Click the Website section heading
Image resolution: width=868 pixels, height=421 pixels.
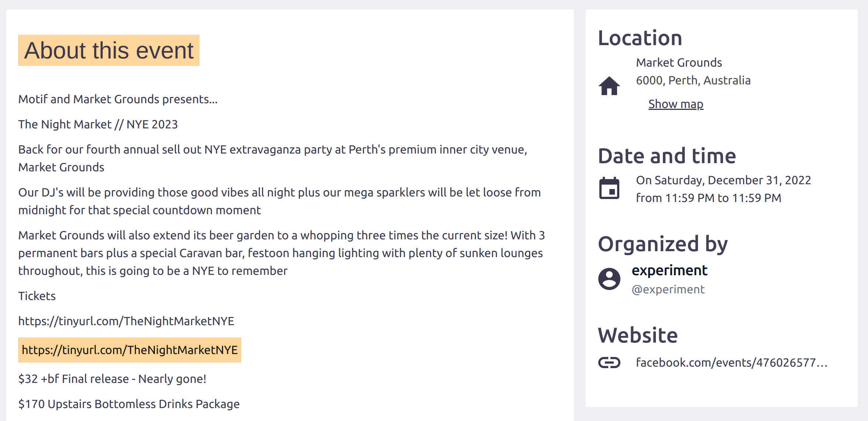(x=637, y=335)
